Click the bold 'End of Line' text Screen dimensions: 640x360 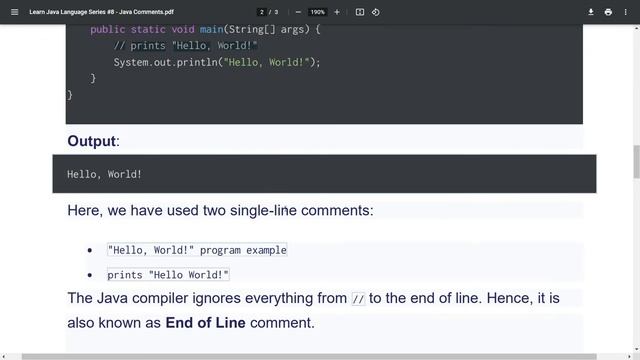205,323
